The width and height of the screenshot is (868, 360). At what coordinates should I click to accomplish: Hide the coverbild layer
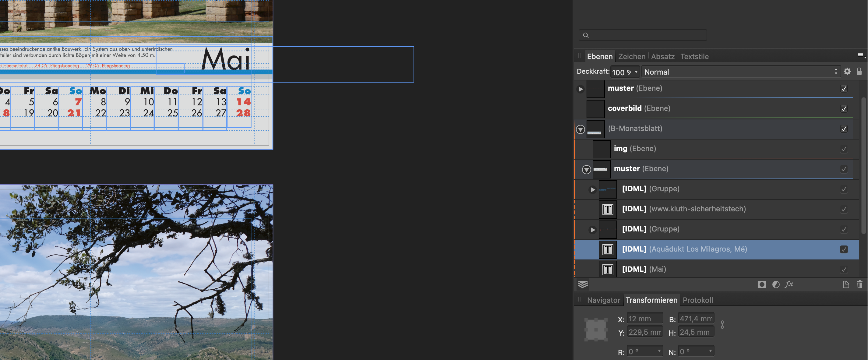point(844,108)
